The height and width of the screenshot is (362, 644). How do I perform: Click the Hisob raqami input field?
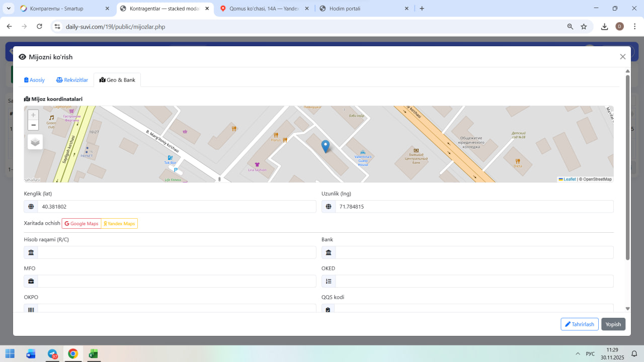click(x=176, y=252)
